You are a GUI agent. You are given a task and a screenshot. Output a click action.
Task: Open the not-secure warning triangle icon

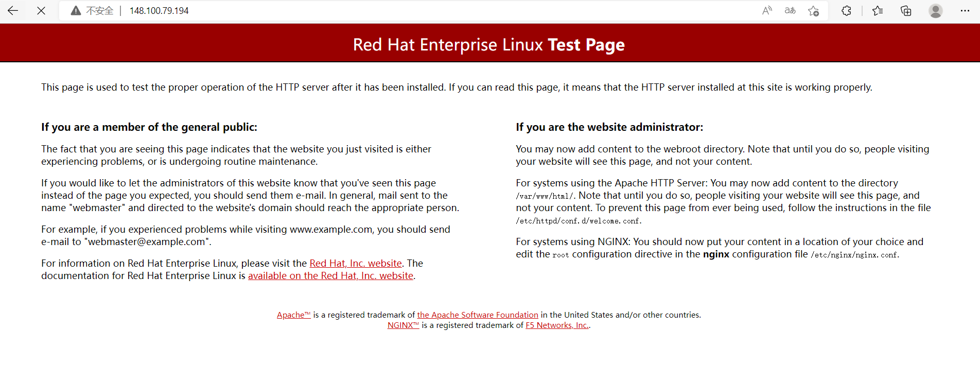[x=76, y=11]
